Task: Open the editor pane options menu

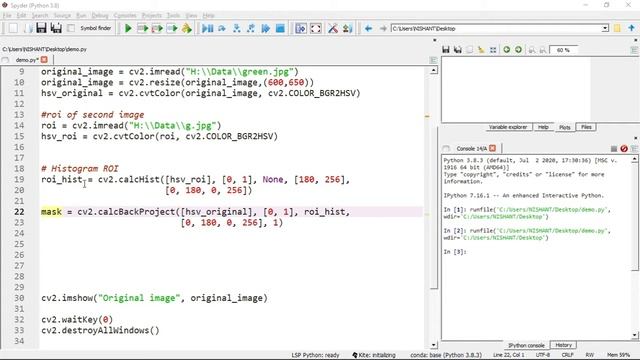Action: click(433, 60)
